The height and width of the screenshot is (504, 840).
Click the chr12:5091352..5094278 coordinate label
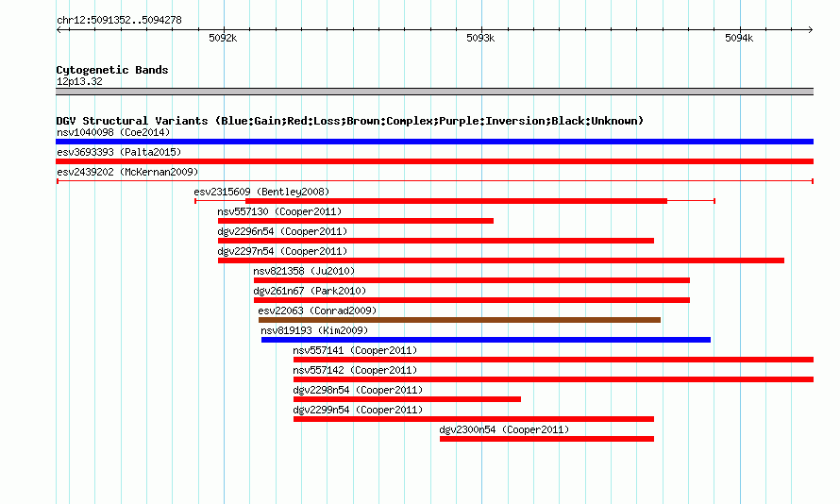[x=119, y=21]
